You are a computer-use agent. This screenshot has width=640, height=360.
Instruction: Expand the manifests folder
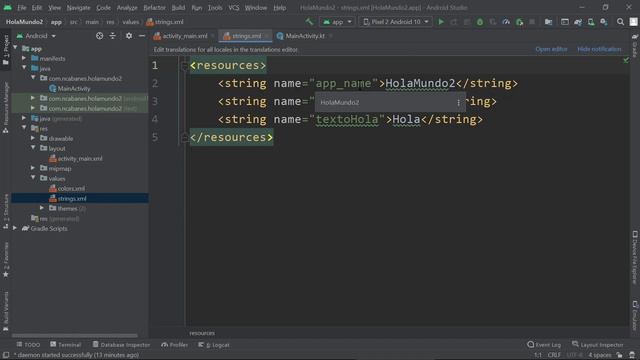[x=24, y=58]
